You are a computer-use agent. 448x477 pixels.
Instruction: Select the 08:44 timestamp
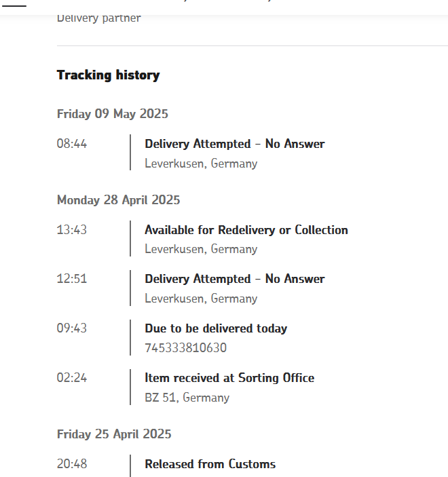(x=72, y=144)
